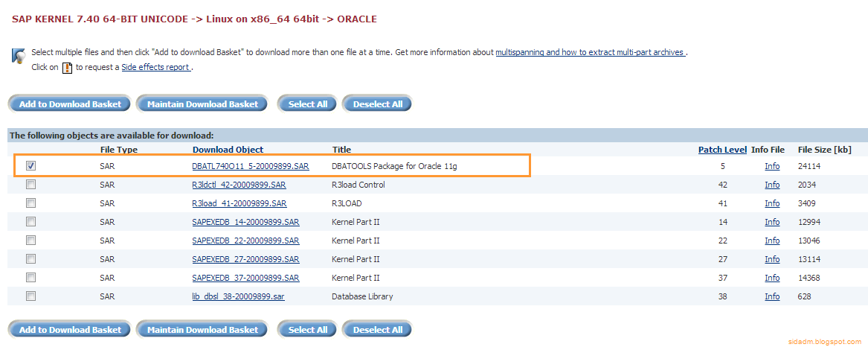Click the file size value 628
Image resolution: width=868 pixels, height=350 pixels.
pos(804,296)
